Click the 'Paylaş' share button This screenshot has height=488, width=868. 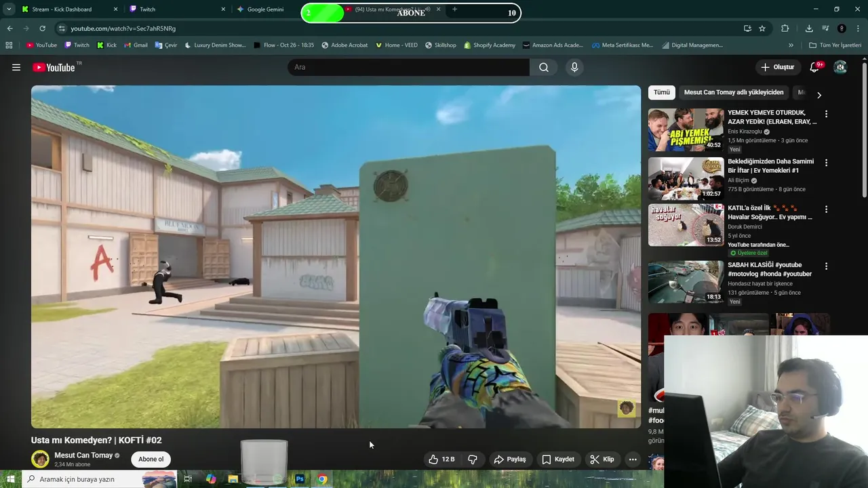click(x=509, y=459)
